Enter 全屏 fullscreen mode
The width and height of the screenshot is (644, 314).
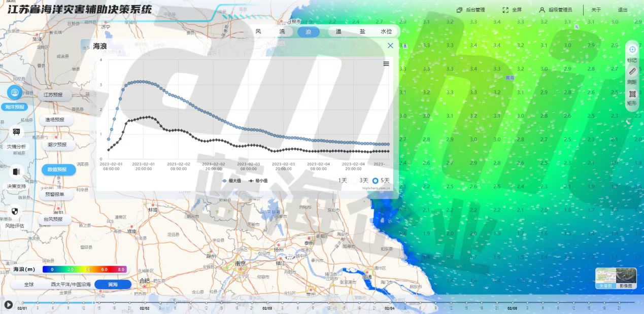[512, 10]
